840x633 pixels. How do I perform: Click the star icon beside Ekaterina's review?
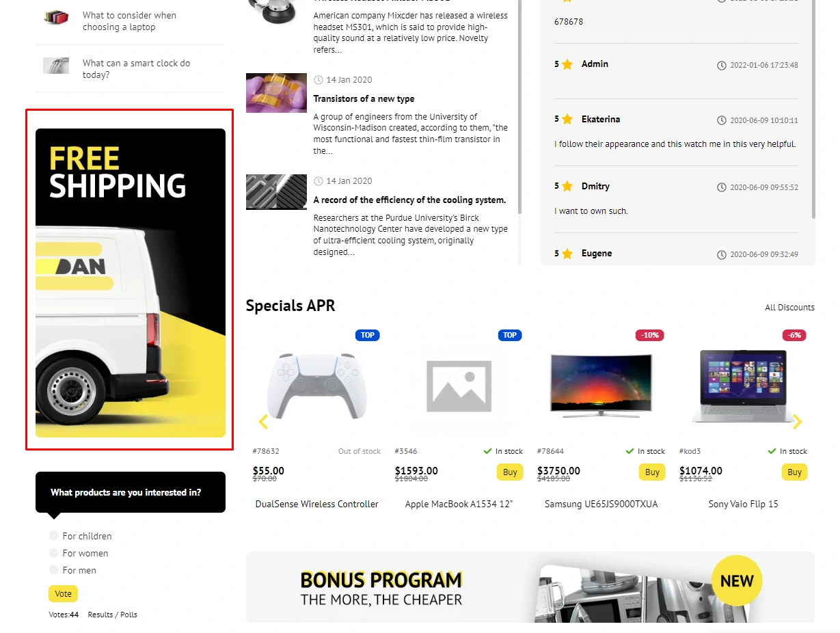coord(567,120)
